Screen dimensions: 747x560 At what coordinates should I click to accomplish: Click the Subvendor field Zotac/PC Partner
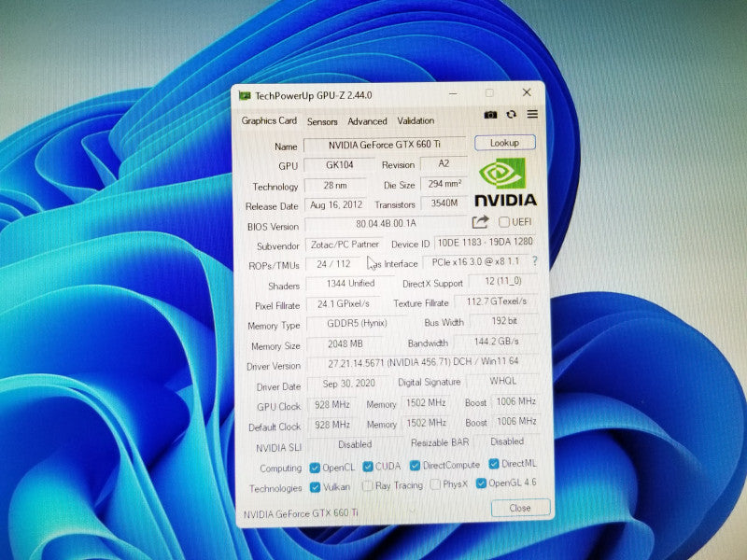[x=345, y=245]
